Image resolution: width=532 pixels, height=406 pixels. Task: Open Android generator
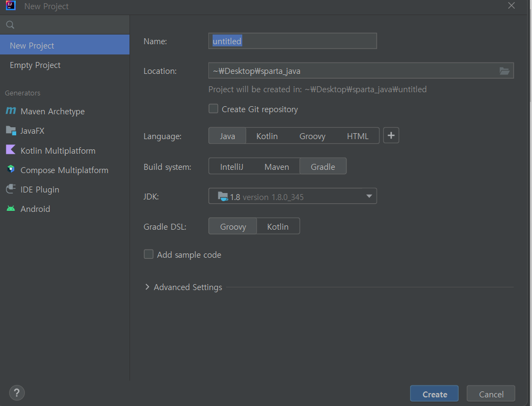[x=64, y=209]
